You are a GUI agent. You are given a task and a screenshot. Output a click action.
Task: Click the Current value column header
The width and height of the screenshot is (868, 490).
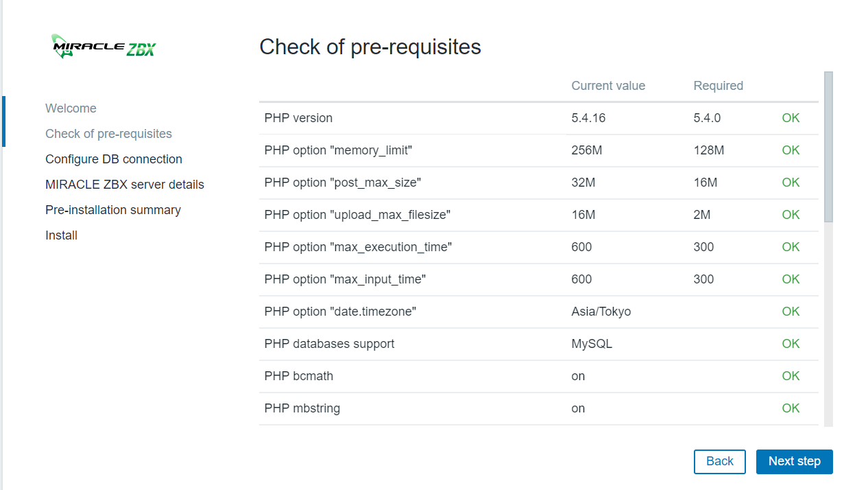(x=608, y=86)
